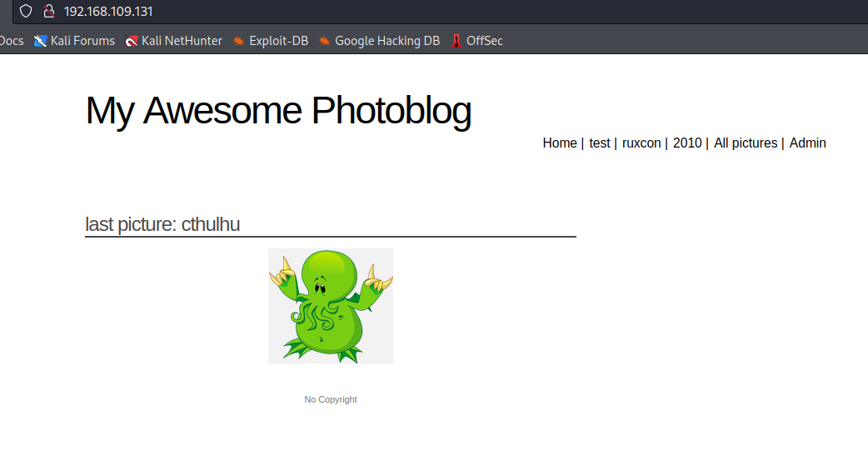Click the Kali NetHunter bookmark favicon
Screen dimensions: 868x476
coord(131,41)
